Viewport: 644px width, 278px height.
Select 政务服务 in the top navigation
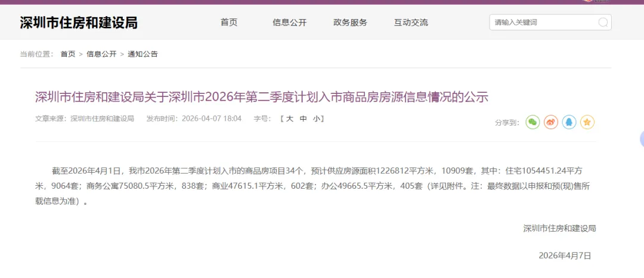351,23
